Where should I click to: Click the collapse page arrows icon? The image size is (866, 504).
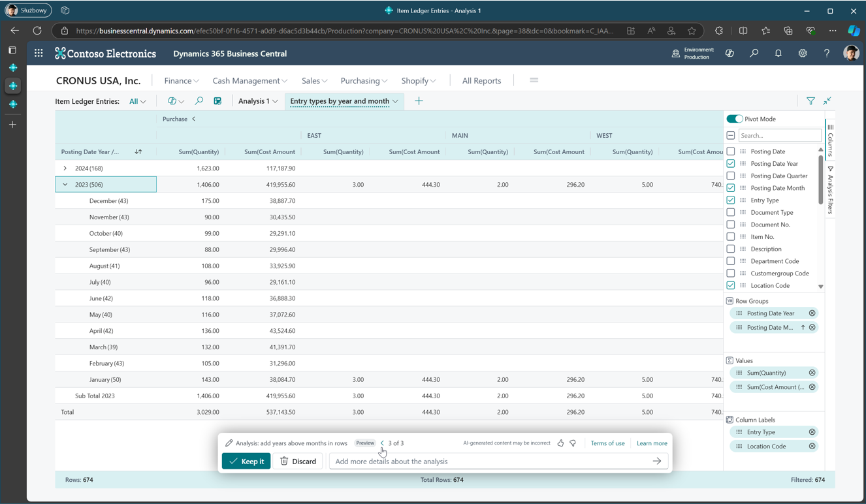pos(827,101)
